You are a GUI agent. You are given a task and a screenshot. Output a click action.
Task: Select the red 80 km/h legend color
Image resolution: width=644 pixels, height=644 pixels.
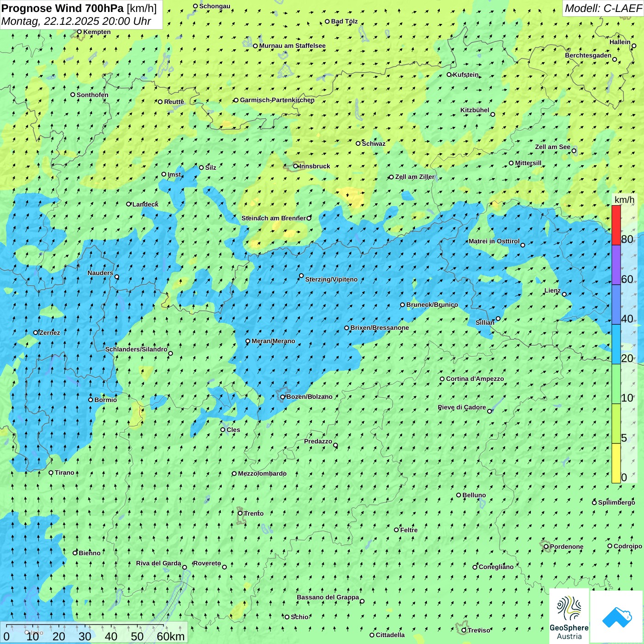pos(616,225)
